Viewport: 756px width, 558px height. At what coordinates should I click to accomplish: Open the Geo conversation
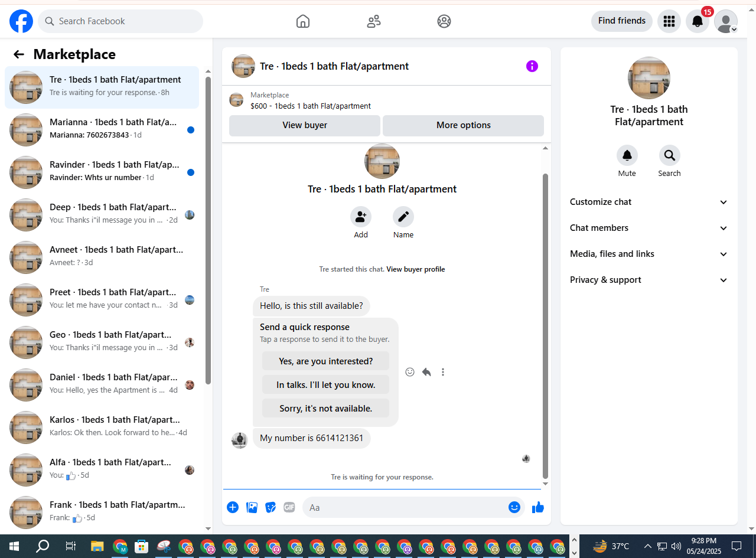(102, 342)
